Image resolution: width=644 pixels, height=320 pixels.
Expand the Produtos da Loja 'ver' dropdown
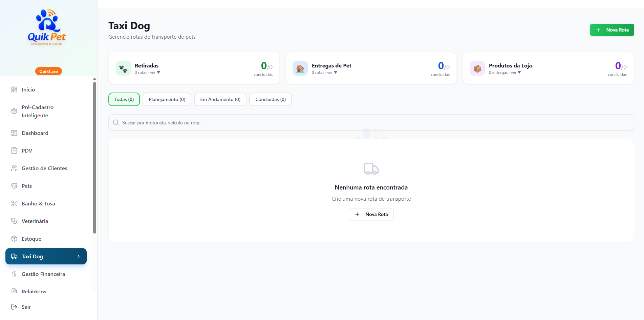tap(519, 73)
